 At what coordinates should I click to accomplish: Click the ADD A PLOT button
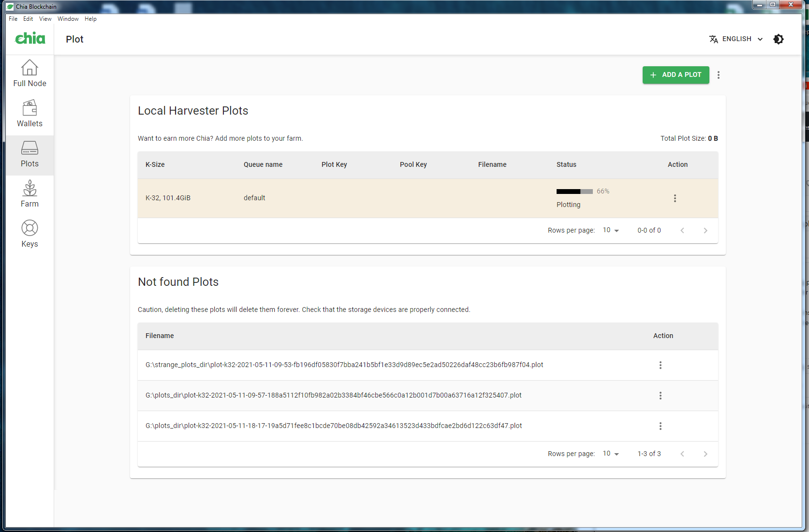[676, 75]
